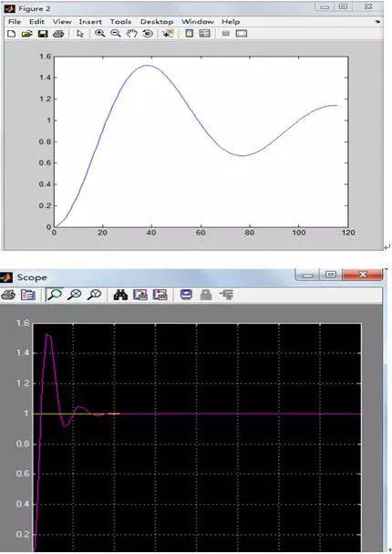Select the Rotate 3D tool

[x=148, y=34]
